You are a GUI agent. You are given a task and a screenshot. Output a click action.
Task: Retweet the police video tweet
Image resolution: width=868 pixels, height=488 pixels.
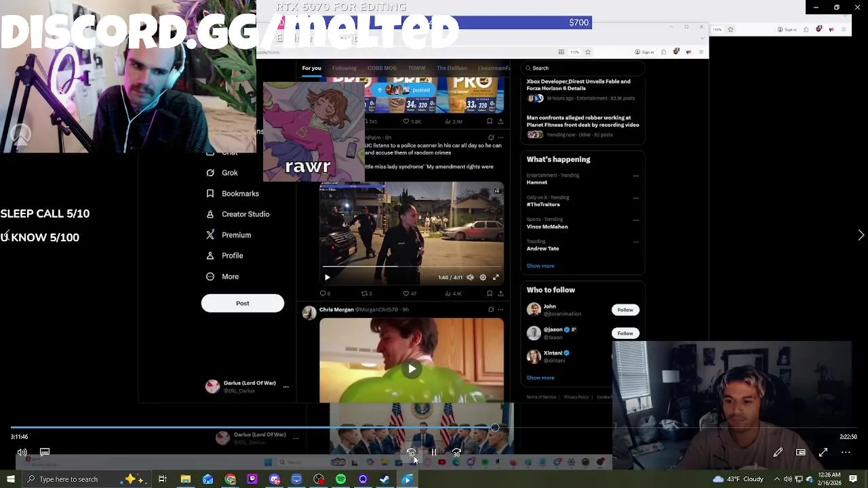point(366,293)
